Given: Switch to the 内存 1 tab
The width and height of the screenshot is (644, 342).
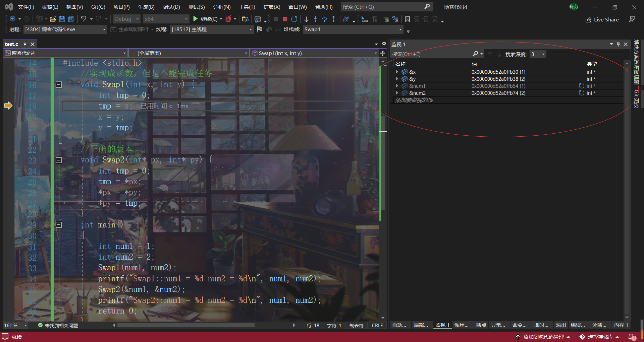Looking at the screenshot, I should coord(621,325).
